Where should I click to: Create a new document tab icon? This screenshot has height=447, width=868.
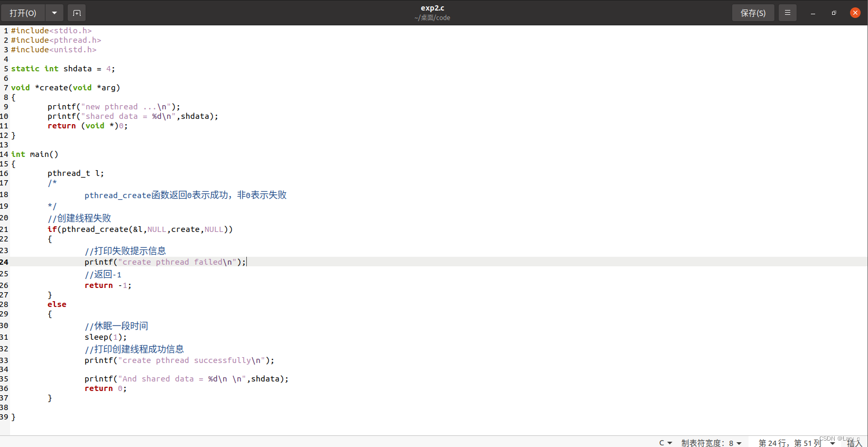tap(77, 13)
